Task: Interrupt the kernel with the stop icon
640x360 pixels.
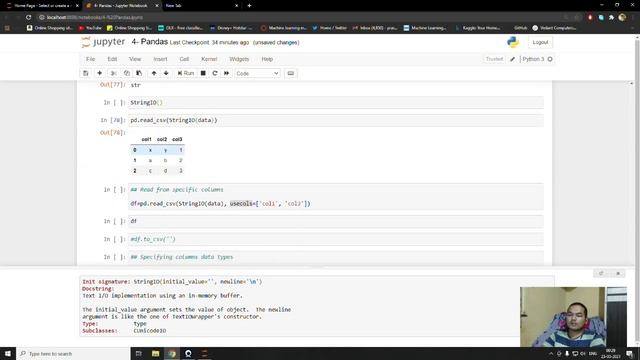Action: (203, 73)
